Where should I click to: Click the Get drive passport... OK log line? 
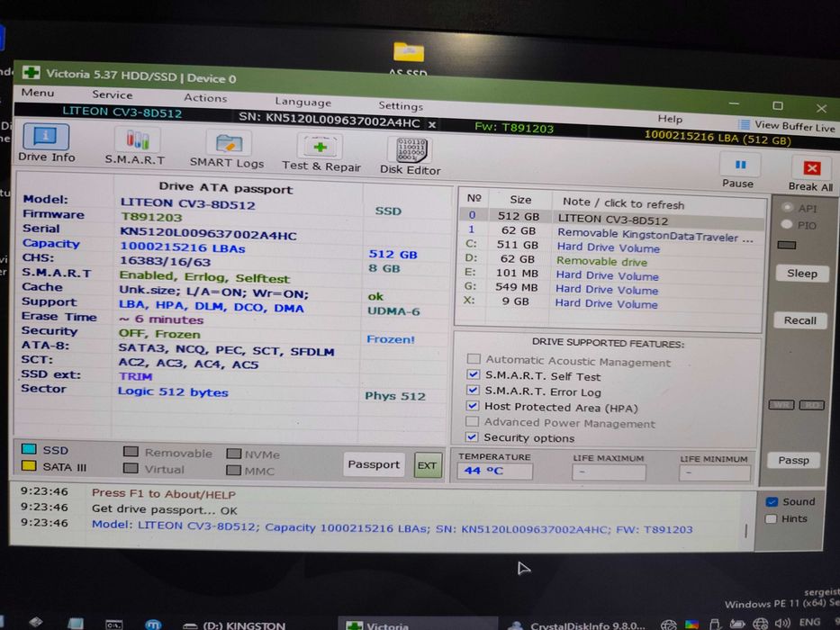click(164, 510)
